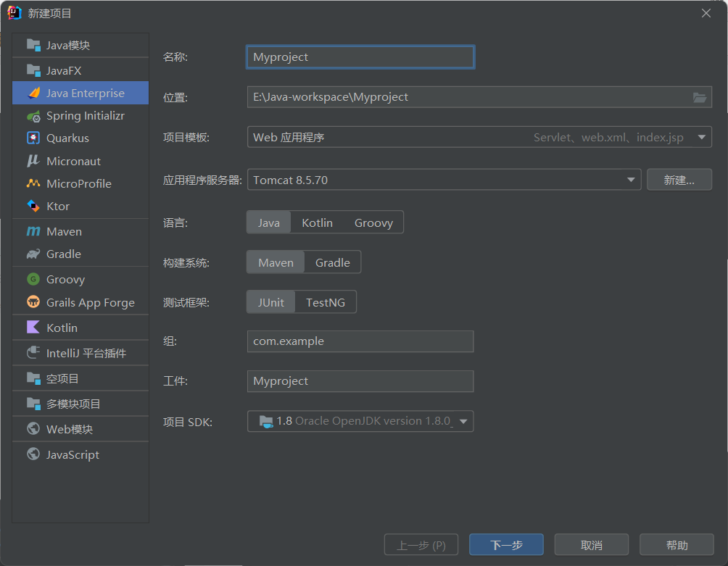Click the Grails App Forge icon

click(x=33, y=302)
